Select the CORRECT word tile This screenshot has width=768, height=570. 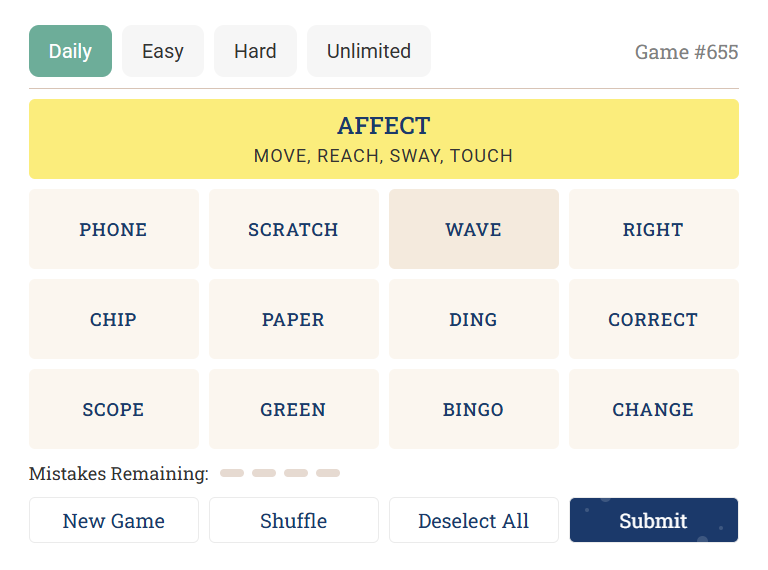654,319
